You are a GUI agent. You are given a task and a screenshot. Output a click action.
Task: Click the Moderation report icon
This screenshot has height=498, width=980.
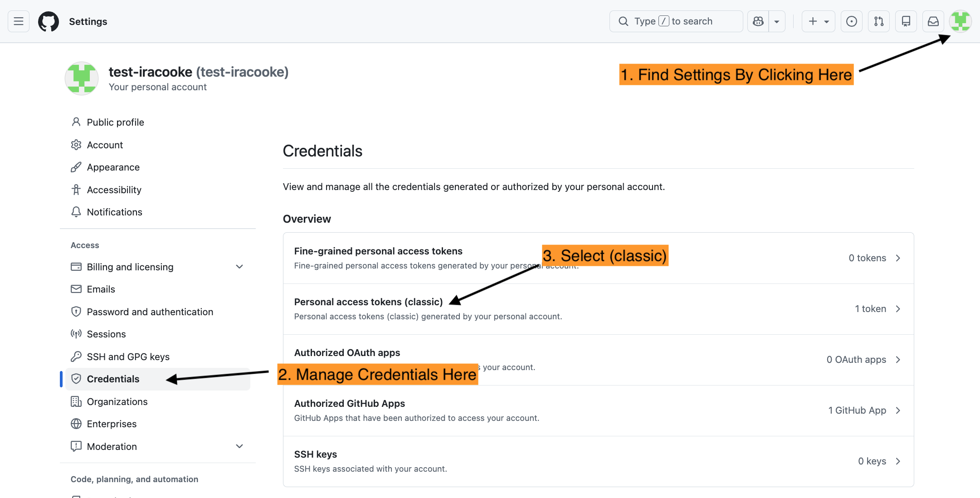(x=76, y=446)
